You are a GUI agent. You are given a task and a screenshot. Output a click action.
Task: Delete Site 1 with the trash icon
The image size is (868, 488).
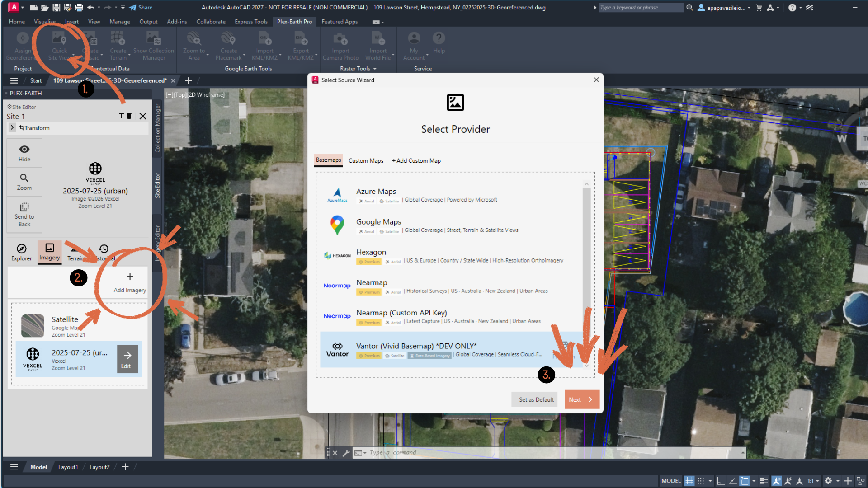(129, 116)
